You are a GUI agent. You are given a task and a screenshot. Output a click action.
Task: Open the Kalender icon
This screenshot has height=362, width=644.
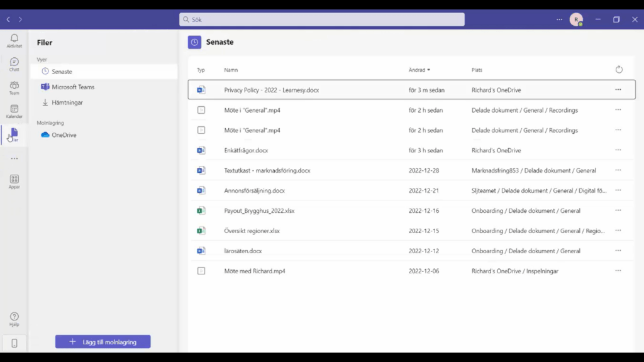click(x=14, y=111)
